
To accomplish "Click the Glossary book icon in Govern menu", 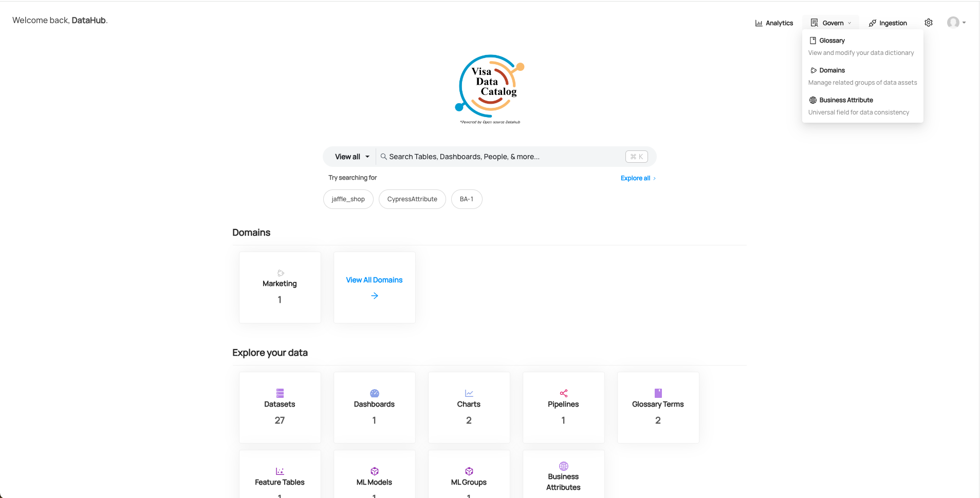I will tap(813, 41).
